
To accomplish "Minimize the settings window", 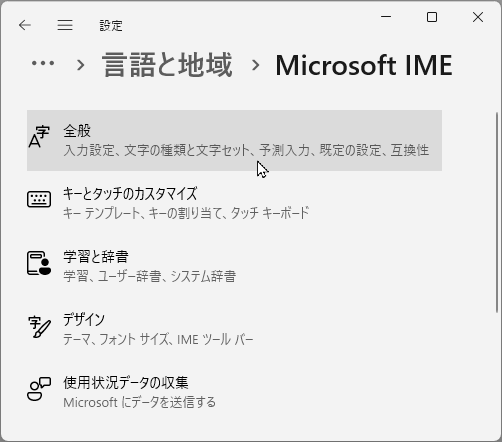I will 386,16.
